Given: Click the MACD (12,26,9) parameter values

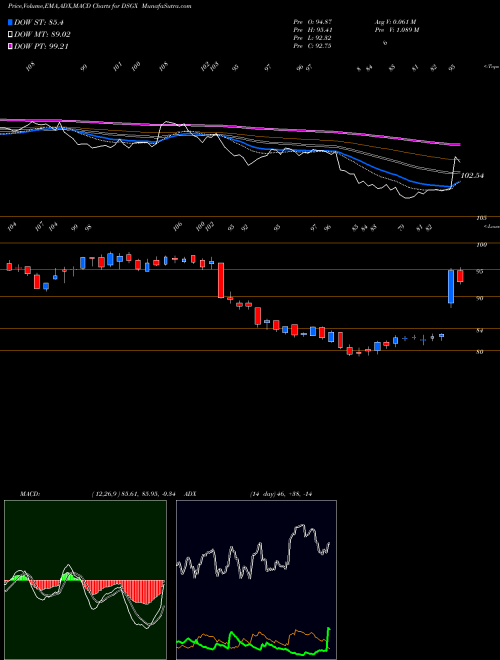Looking at the screenshot, I should [x=133, y=494].
